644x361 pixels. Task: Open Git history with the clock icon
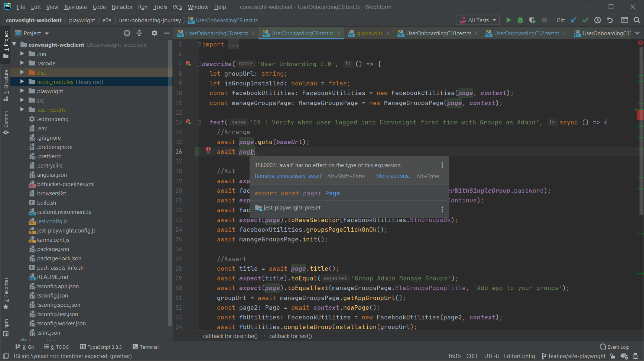pyautogui.click(x=597, y=20)
